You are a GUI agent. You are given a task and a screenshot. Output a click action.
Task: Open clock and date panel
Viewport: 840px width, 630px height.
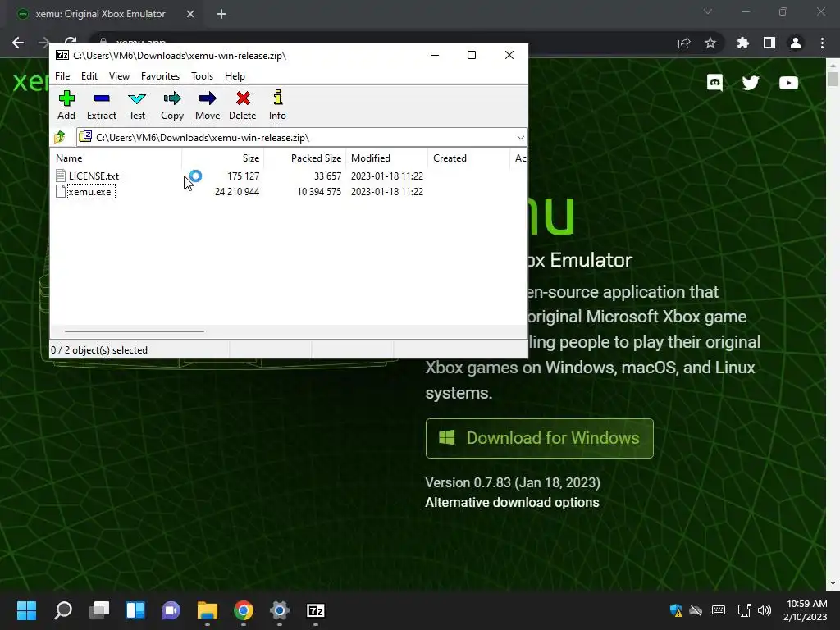coord(806,610)
